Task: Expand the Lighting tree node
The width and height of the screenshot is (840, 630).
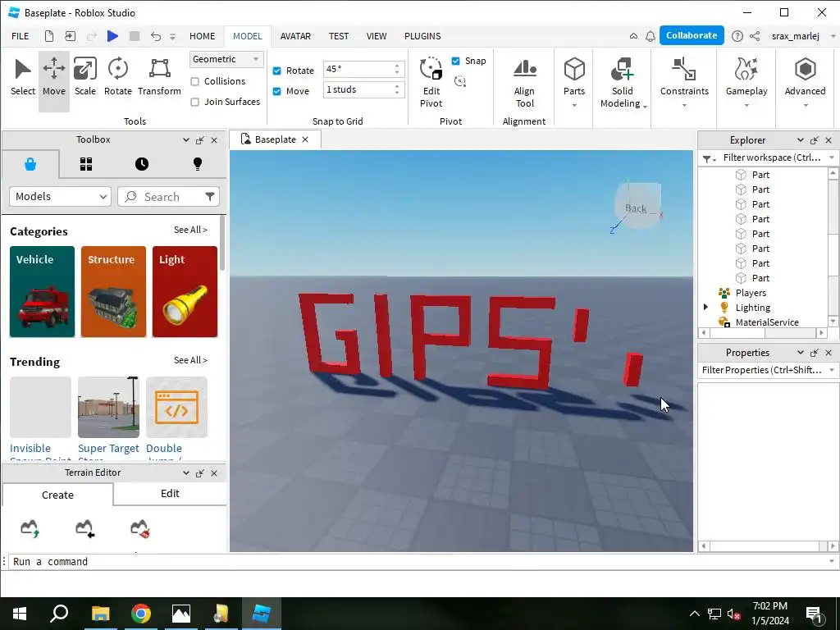Action: pyautogui.click(x=705, y=307)
